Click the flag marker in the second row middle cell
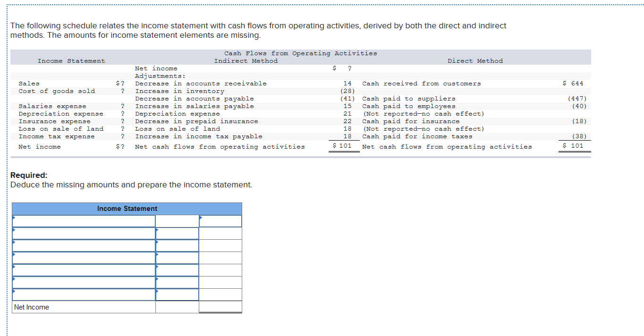 pyautogui.click(x=157, y=230)
